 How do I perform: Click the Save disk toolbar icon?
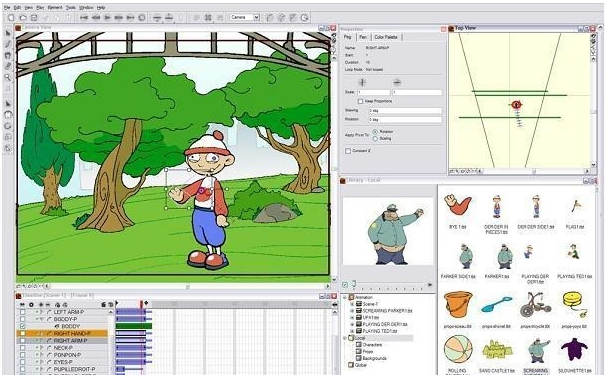pos(34,17)
